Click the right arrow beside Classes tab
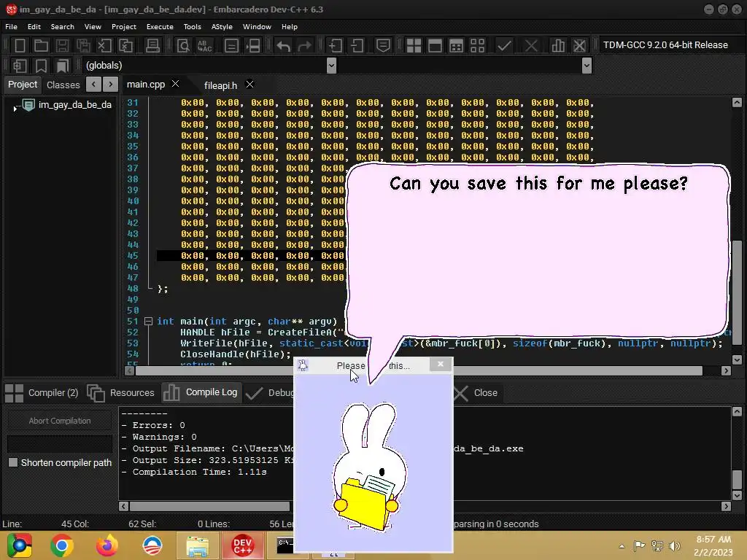Image resolution: width=747 pixels, height=560 pixels. tap(111, 85)
